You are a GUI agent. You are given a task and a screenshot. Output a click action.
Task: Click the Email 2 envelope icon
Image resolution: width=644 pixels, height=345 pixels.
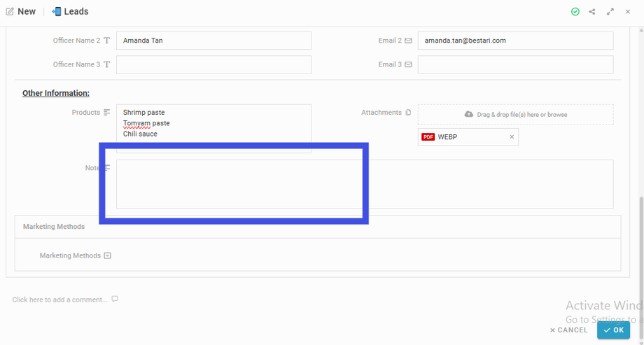(x=408, y=41)
